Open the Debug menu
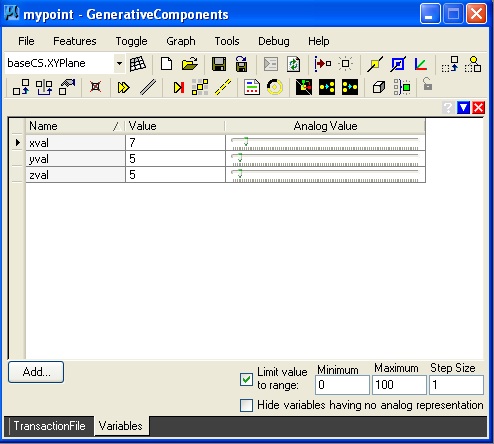This screenshot has height=444, width=494. (x=274, y=41)
